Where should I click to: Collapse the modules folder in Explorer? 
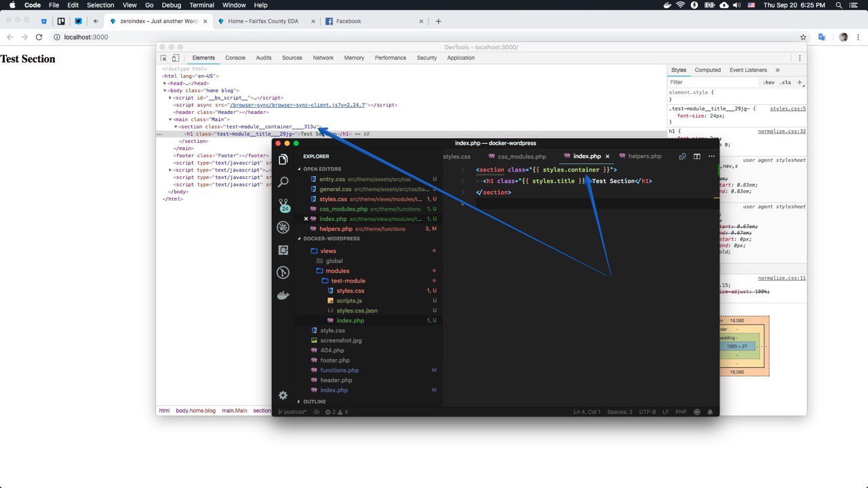coord(338,270)
